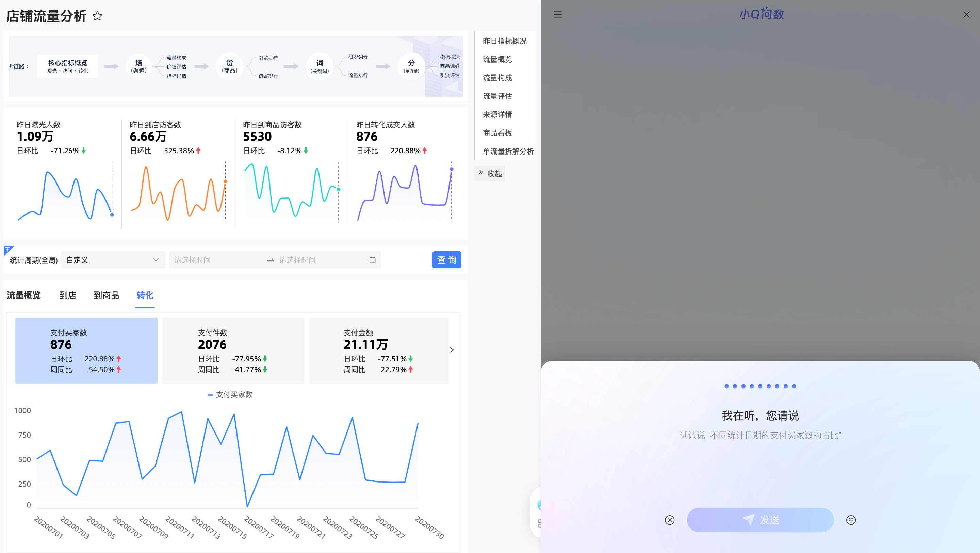Click the 货(商品) circle in analysis chain
The width and height of the screenshot is (980, 553).
tap(229, 66)
